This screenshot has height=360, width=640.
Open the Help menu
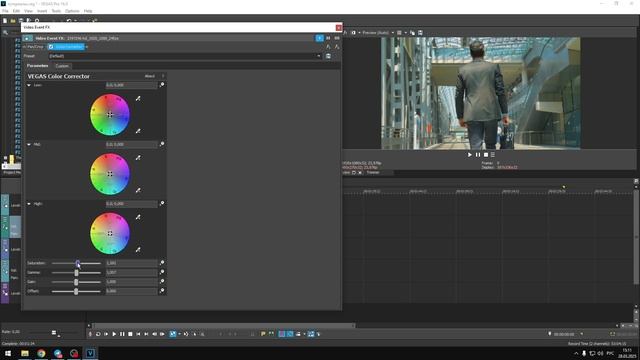point(88,11)
